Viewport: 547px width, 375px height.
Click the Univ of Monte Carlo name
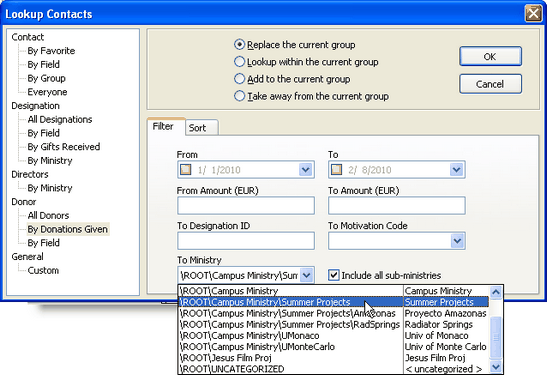[445, 347]
